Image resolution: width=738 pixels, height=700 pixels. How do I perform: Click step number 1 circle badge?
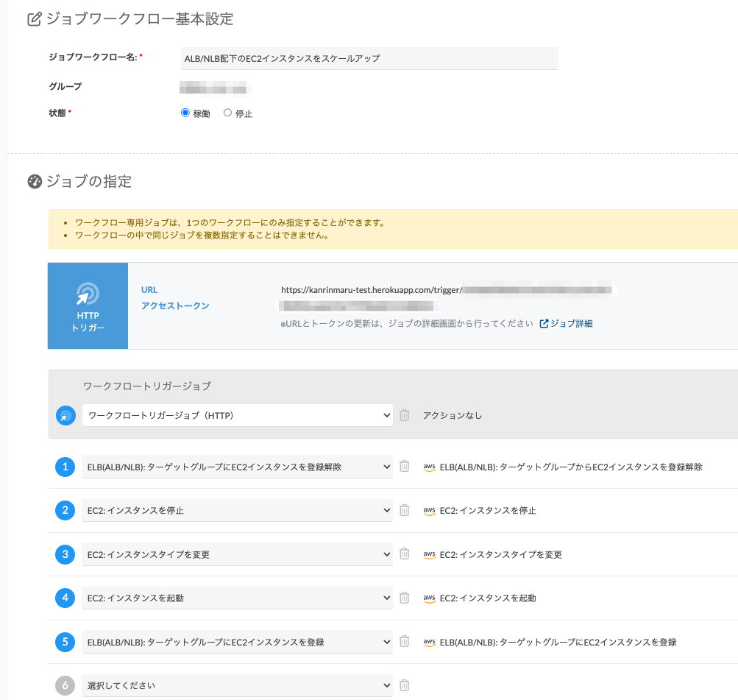(x=65, y=467)
